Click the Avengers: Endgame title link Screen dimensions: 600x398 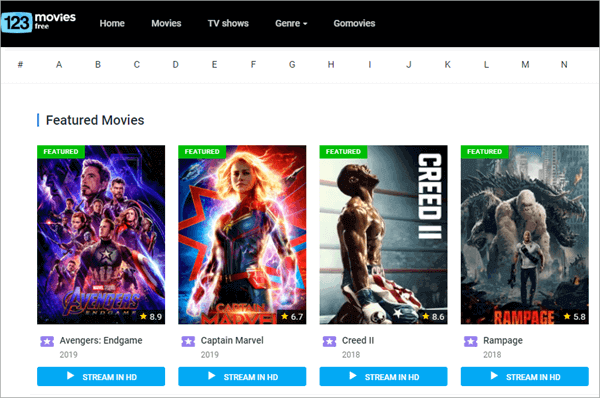[x=101, y=340]
